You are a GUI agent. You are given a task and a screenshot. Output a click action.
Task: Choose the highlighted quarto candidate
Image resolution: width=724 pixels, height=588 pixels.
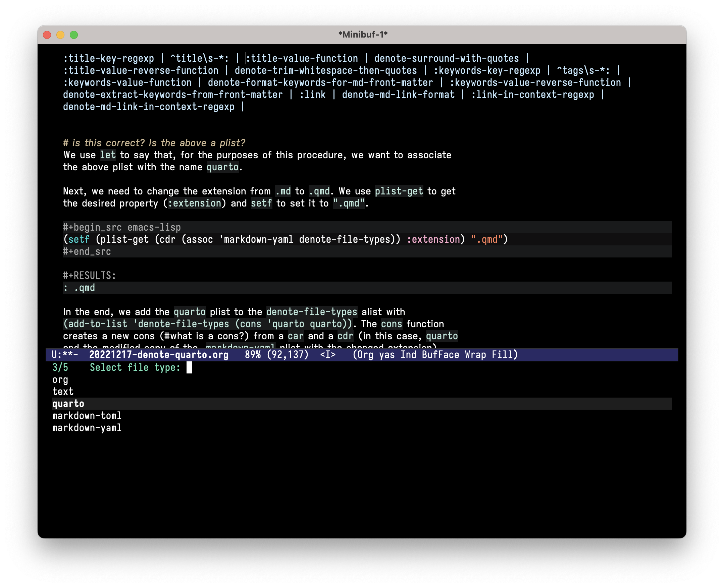pyautogui.click(x=362, y=404)
